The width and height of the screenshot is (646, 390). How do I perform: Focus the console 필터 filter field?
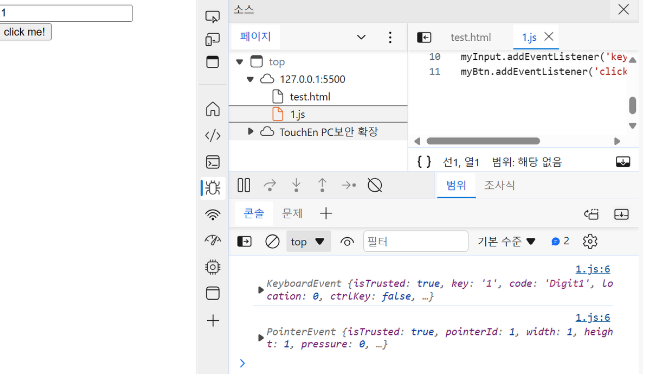pyautogui.click(x=416, y=241)
